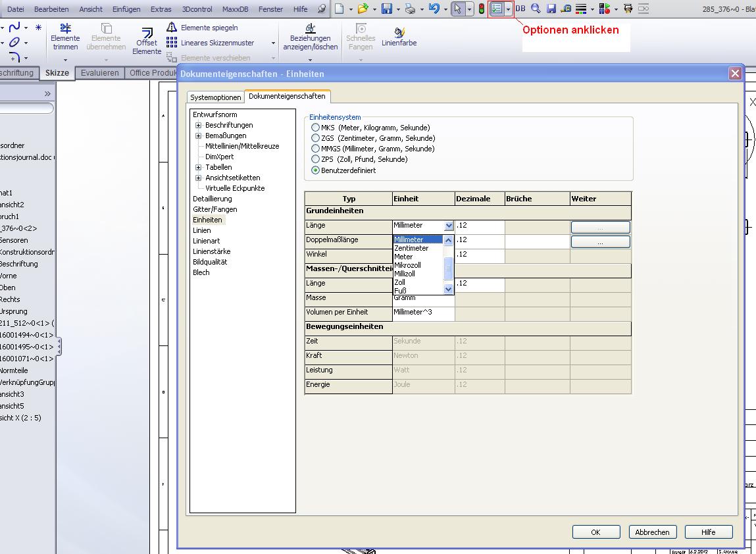Open Elemente trimmen dropdown arrow
Screen dimensions: 756x554
(x=66, y=60)
